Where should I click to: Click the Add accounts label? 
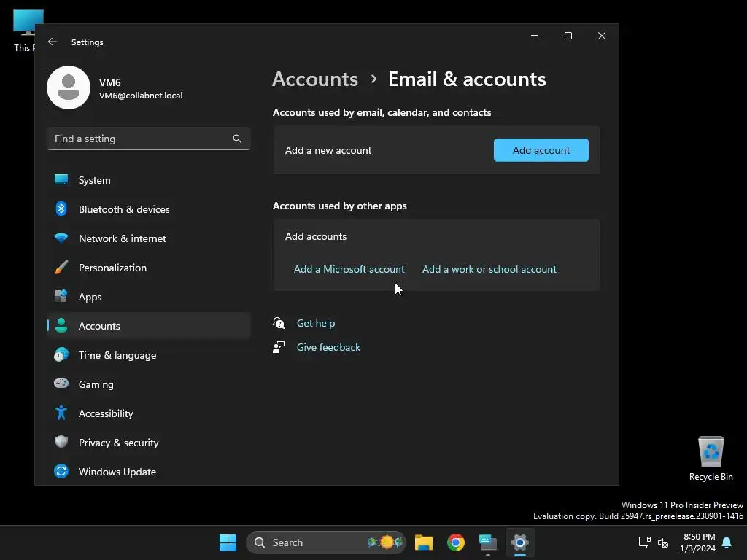pos(315,236)
